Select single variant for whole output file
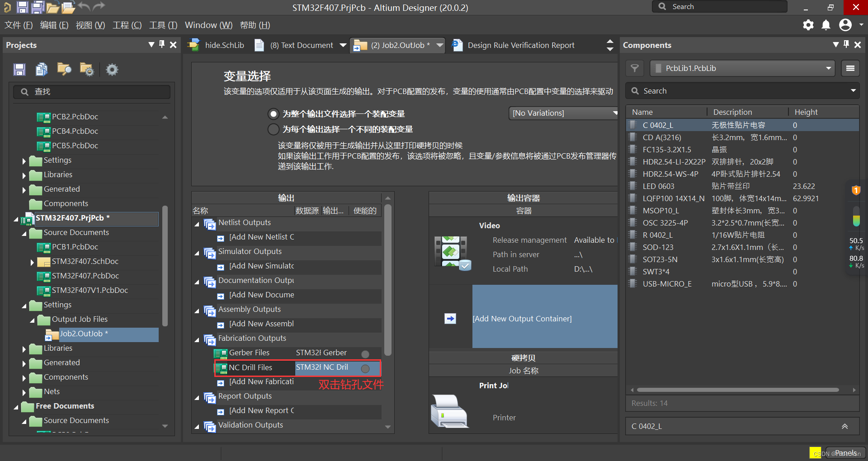868x461 pixels. coord(273,113)
